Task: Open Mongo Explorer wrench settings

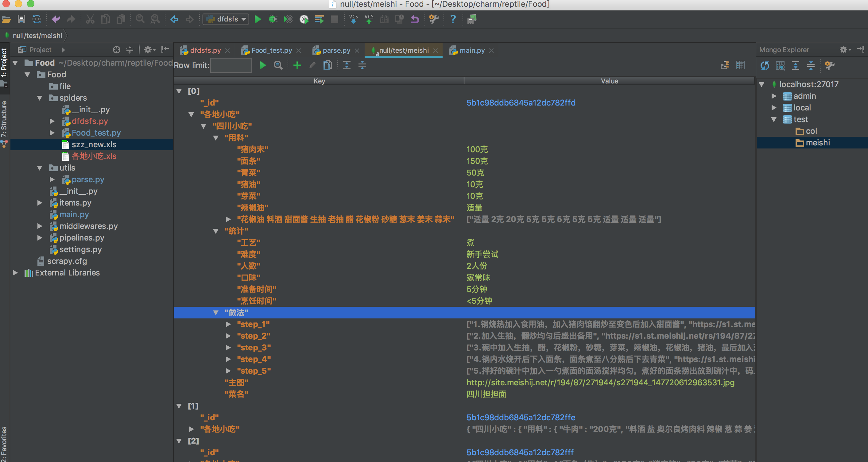Action: (830, 66)
